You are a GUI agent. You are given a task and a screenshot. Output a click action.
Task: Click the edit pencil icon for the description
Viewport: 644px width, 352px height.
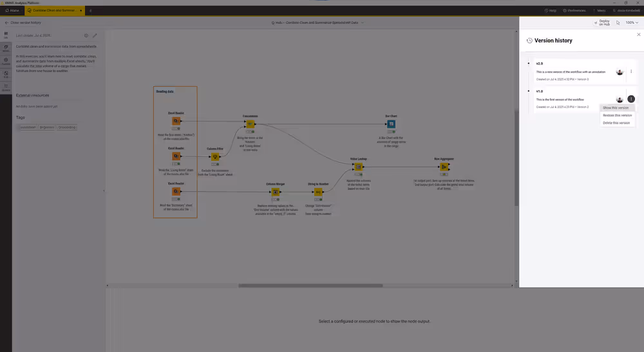pos(95,35)
